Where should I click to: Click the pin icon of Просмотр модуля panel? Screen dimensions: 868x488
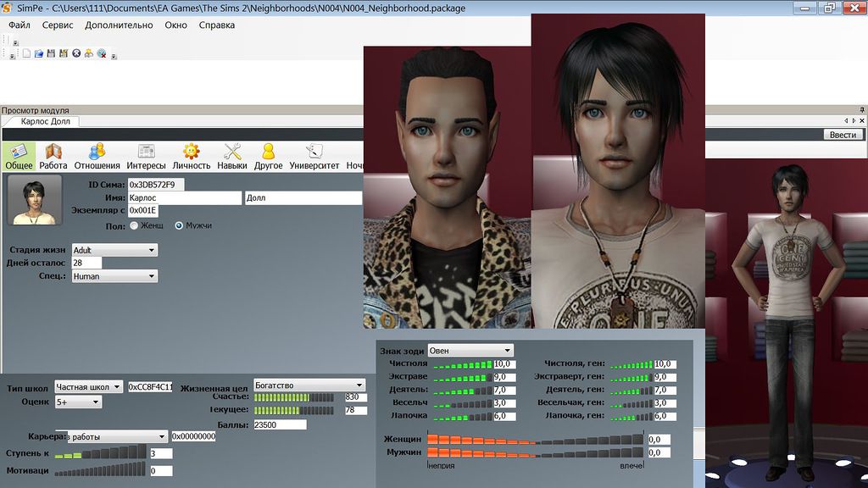coord(862,110)
